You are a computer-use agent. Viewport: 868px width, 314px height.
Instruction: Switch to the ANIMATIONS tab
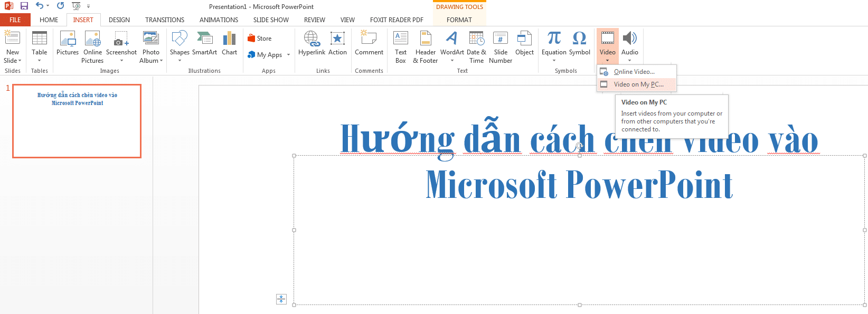tap(219, 20)
